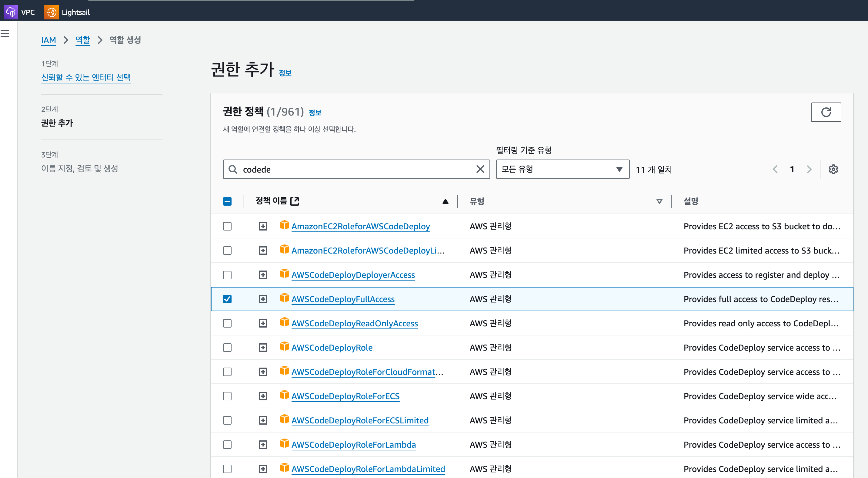Open the hamburger navigation menu
This screenshot has height=478, width=868.
coord(5,33)
